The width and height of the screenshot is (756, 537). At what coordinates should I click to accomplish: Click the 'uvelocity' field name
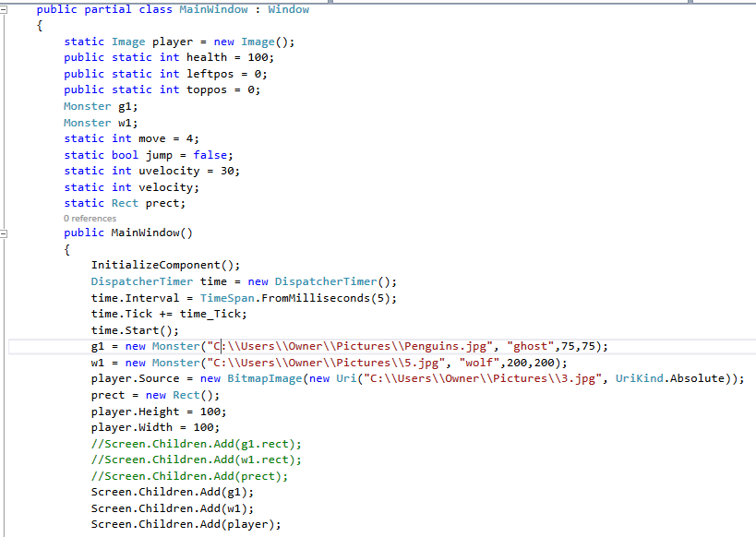[x=169, y=171]
